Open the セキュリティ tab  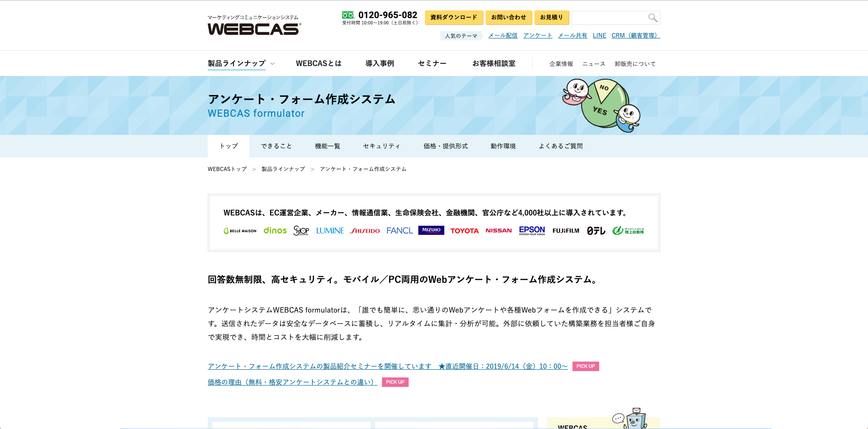381,146
